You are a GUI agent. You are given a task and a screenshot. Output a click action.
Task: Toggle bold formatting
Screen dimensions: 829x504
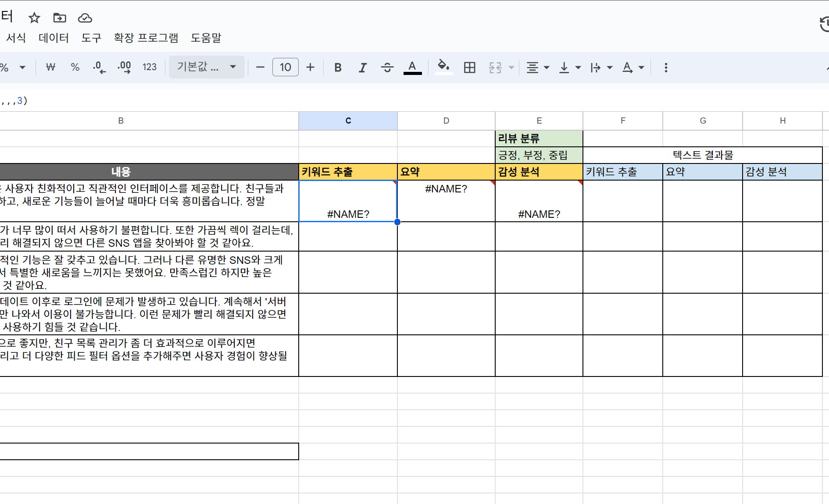click(338, 67)
